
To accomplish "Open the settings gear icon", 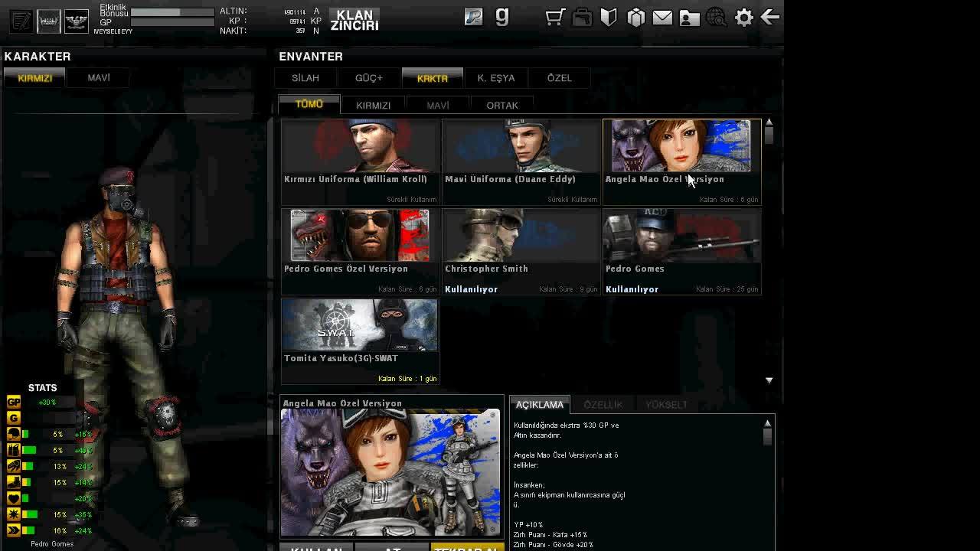I will point(744,17).
